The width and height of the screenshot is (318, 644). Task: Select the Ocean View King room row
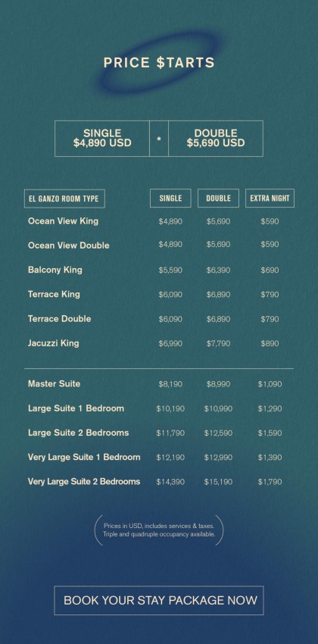pyautogui.click(x=159, y=221)
